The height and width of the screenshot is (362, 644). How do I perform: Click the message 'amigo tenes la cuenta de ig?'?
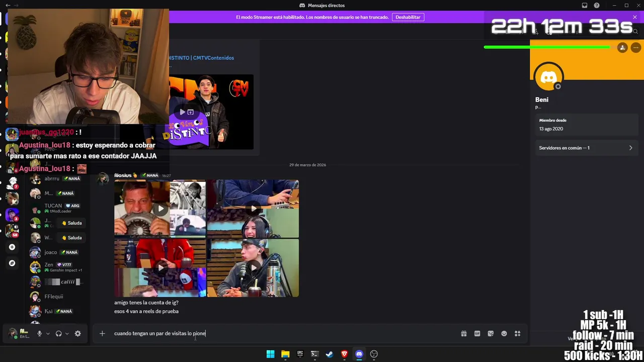point(146,303)
